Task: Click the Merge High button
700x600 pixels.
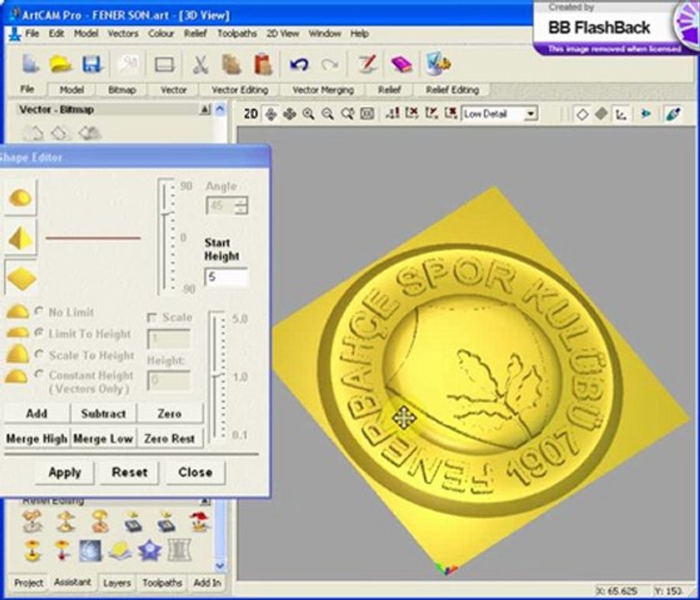Action: pyautogui.click(x=37, y=438)
